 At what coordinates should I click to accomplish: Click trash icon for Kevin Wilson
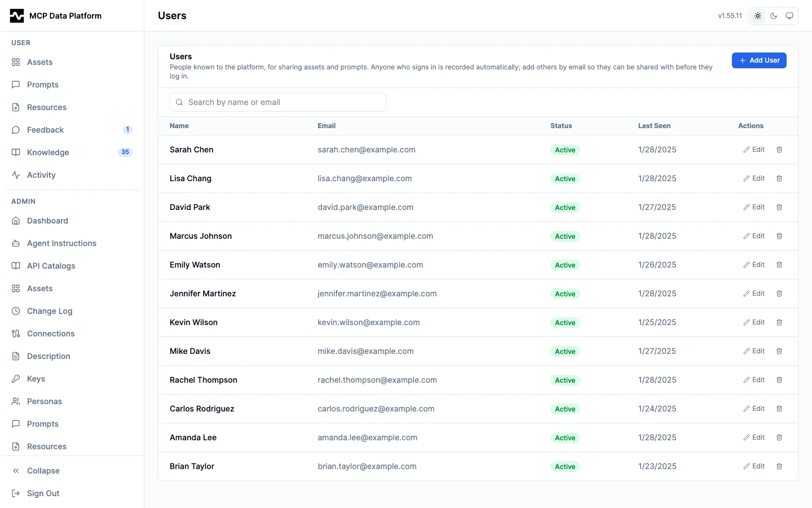779,322
